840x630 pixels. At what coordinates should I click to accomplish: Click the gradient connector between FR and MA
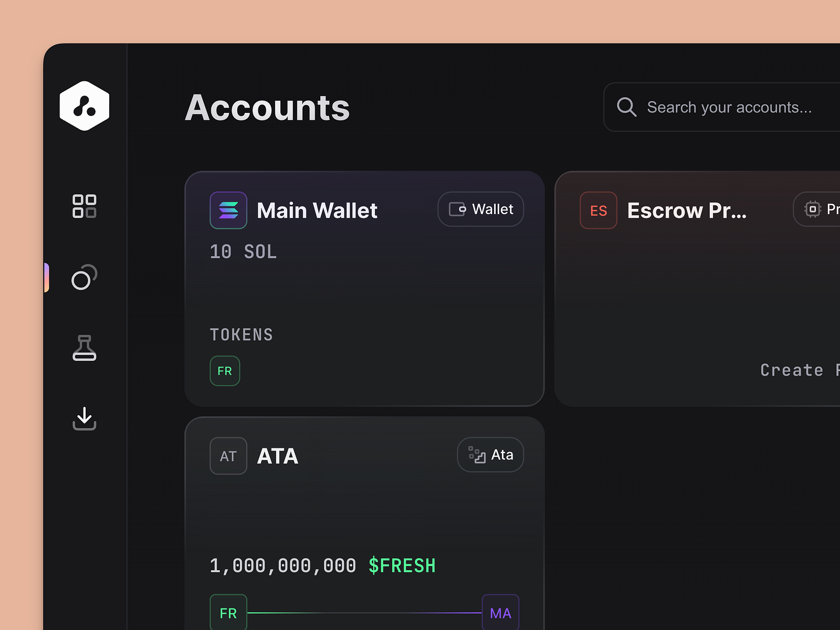pos(365,612)
